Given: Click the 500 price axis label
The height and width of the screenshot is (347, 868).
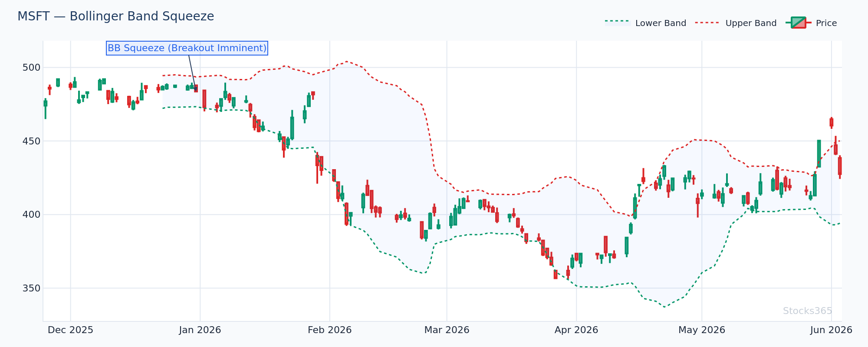Looking at the screenshot, I should [33, 68].
